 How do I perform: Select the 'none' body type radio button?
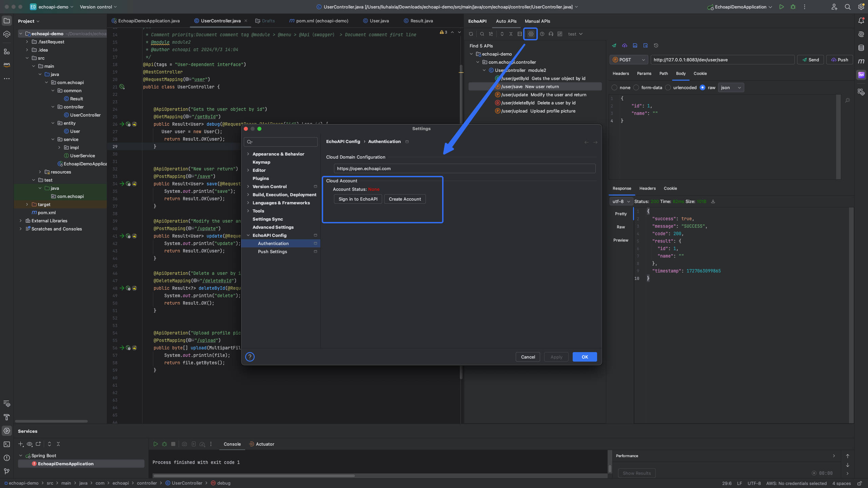click(x=614, y=87)
